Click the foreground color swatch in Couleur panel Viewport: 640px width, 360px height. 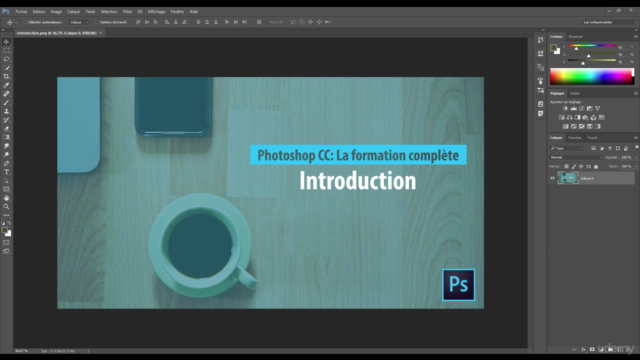[553, 48]
